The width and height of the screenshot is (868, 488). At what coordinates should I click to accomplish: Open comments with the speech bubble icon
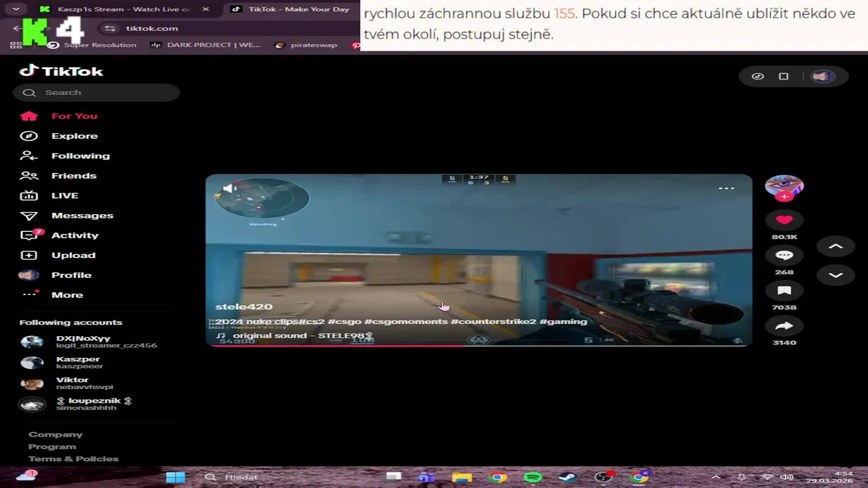point(784,256)
